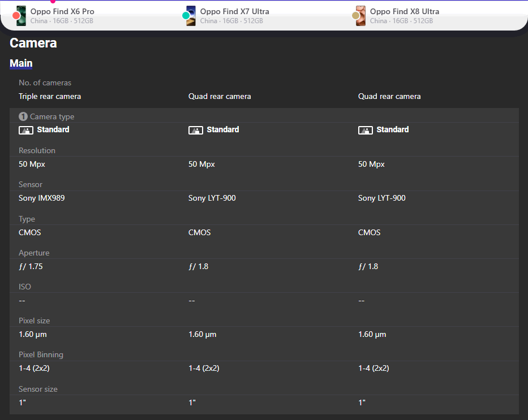The width and height of the screenshot is (528, 420).
Task: Click 'Standard' label in Find X6 Pro column
Action: tap(53, 129)
